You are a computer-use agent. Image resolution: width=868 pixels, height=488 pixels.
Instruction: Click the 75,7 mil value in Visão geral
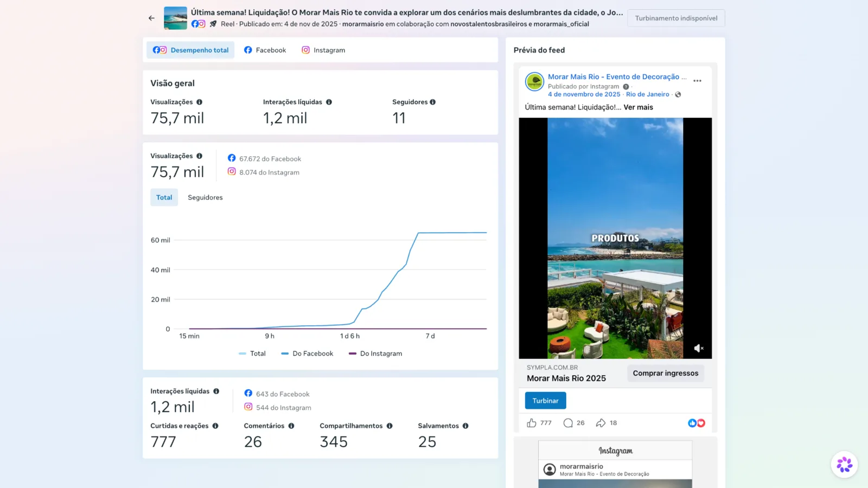pyautogui.click(x=177, y=118)
